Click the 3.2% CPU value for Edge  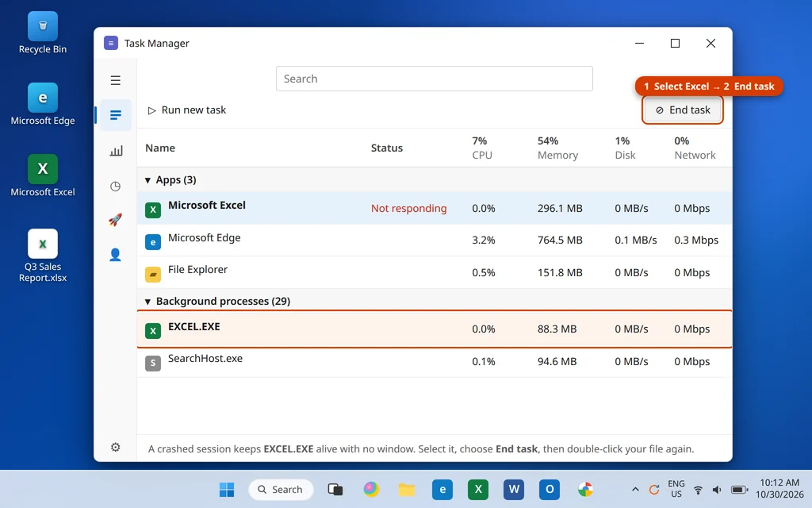[484, 240]
